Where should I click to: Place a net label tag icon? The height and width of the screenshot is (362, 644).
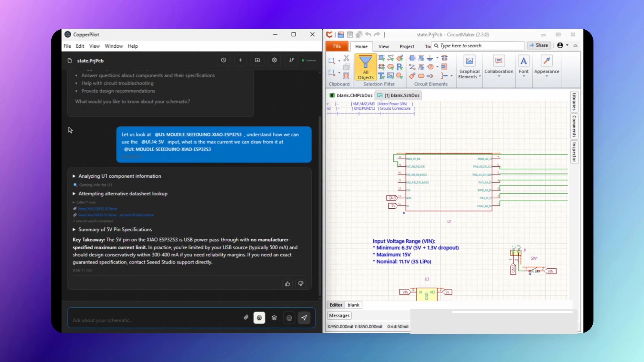412,76
